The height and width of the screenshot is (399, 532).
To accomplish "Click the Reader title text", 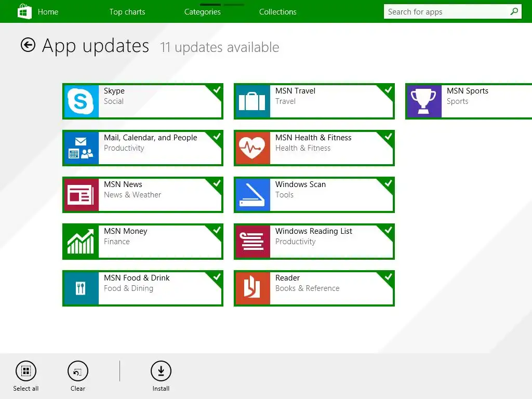I will (287, 278).
